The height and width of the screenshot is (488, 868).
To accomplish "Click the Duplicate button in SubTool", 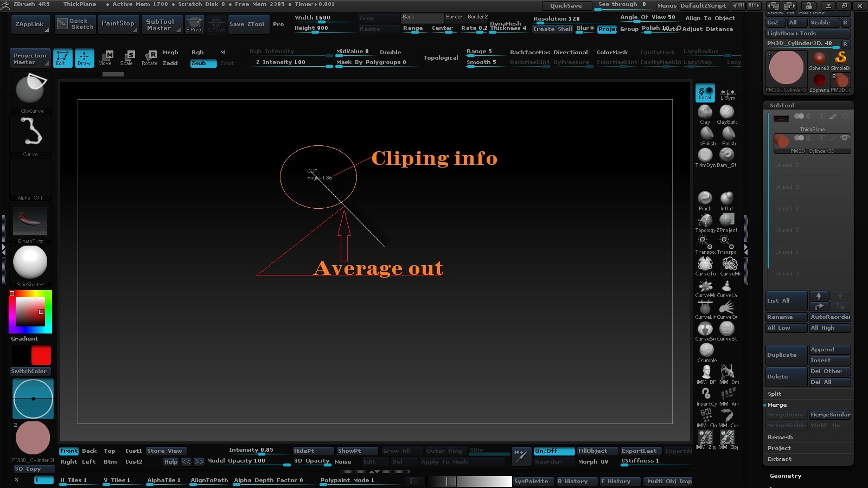I will 785,355.
